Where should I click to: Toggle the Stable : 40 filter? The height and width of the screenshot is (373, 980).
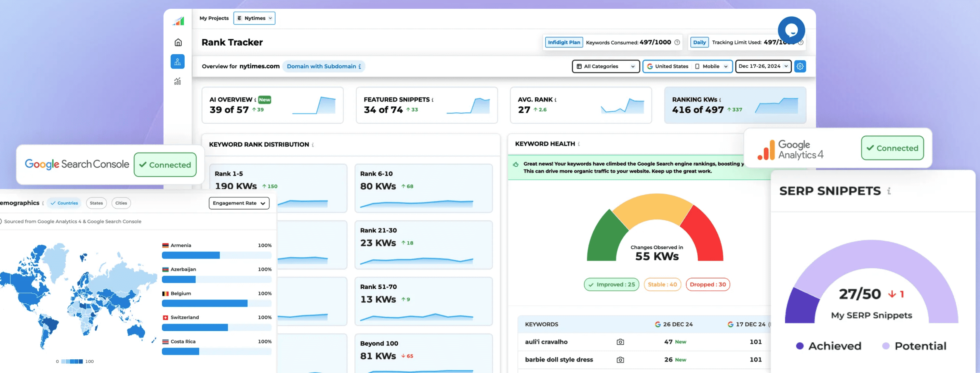662,284
